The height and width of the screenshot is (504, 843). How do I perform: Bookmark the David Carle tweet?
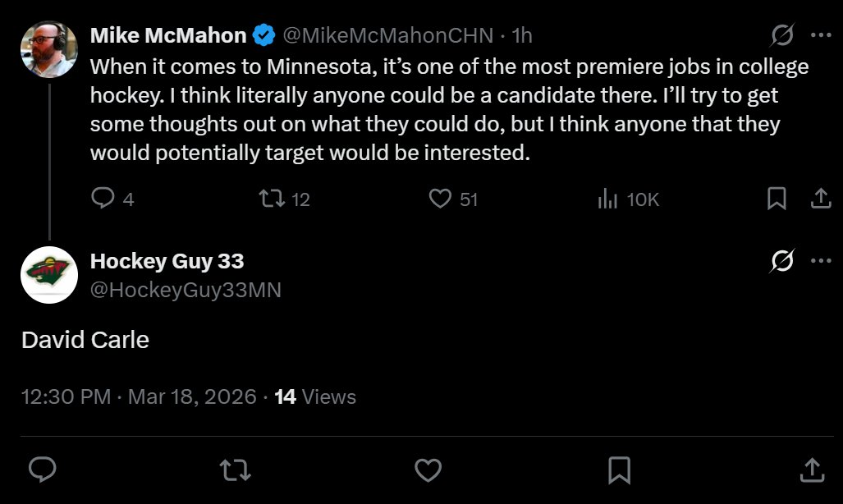click(619, 469)
